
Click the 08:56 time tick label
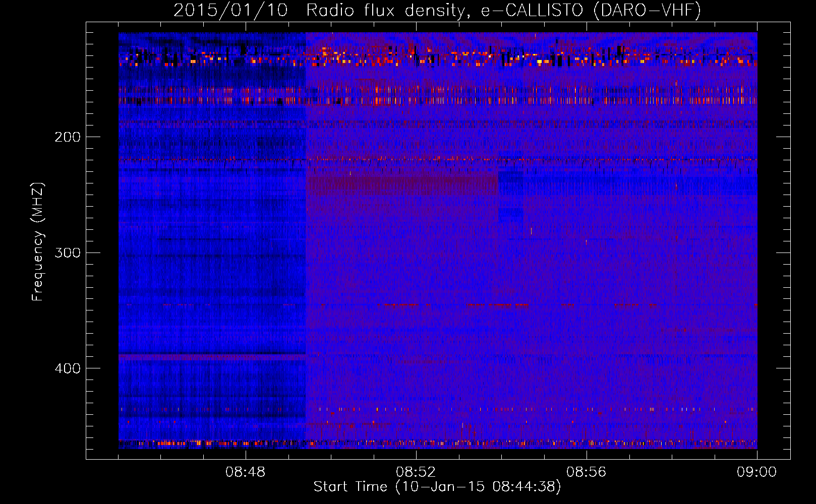pyautogui.click(x=586, y=472)
